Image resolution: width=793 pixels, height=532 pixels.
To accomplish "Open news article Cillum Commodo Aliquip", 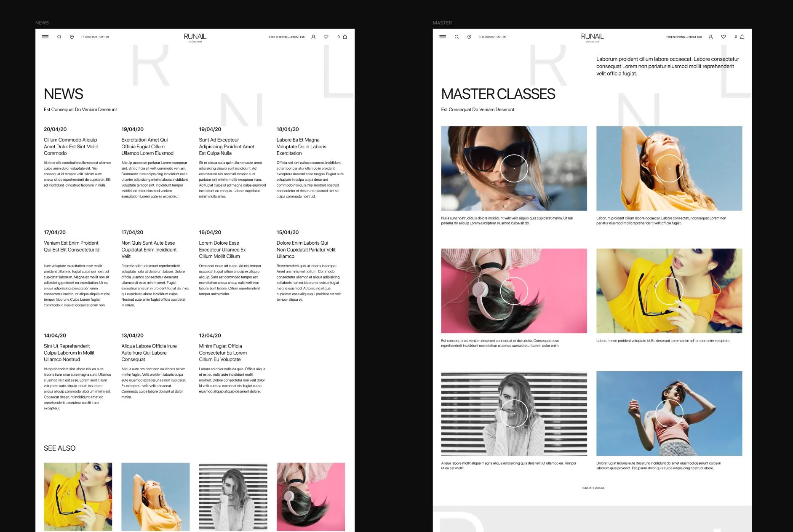I will [x=71, y=147].
